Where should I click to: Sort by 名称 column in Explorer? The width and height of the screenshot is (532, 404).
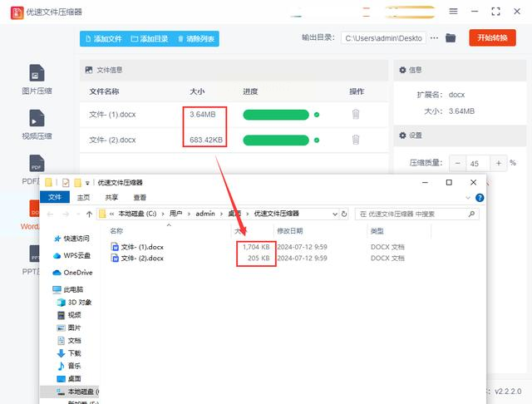[116, 231]
